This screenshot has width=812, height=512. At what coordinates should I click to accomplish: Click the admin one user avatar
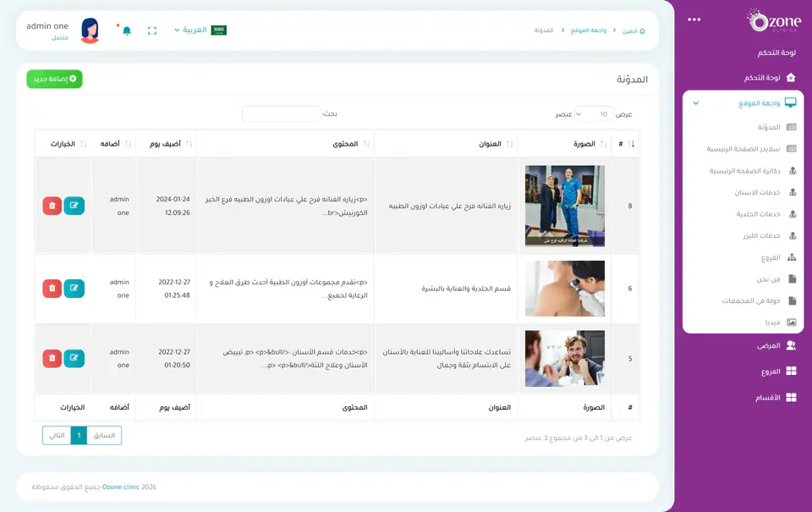click(x=91, y=30)
